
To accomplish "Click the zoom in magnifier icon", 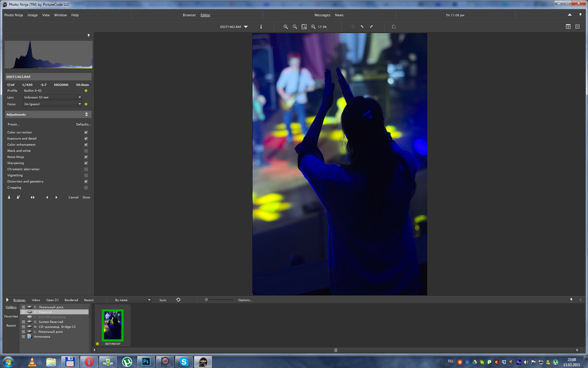I will click(x=285, y=27).
